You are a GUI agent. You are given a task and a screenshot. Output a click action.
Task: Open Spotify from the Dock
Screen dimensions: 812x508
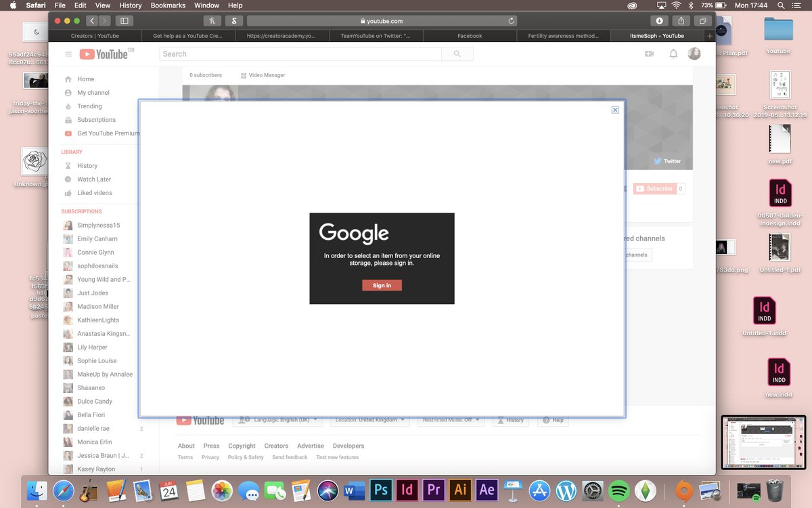point(619,490)
